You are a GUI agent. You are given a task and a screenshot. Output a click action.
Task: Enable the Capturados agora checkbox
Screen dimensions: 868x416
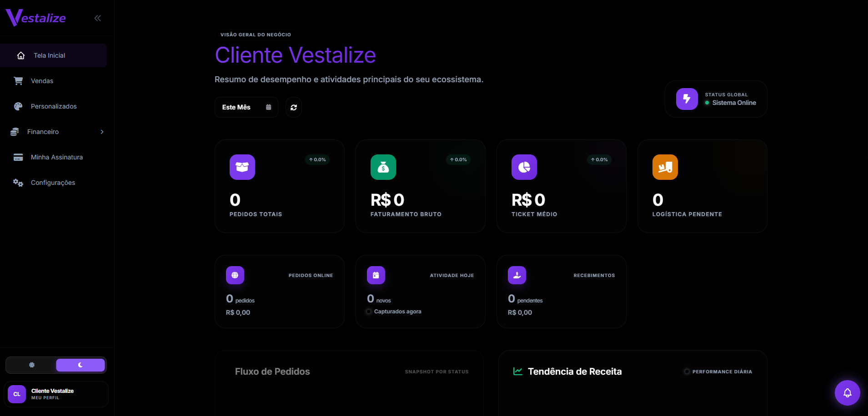pos(367,312)
